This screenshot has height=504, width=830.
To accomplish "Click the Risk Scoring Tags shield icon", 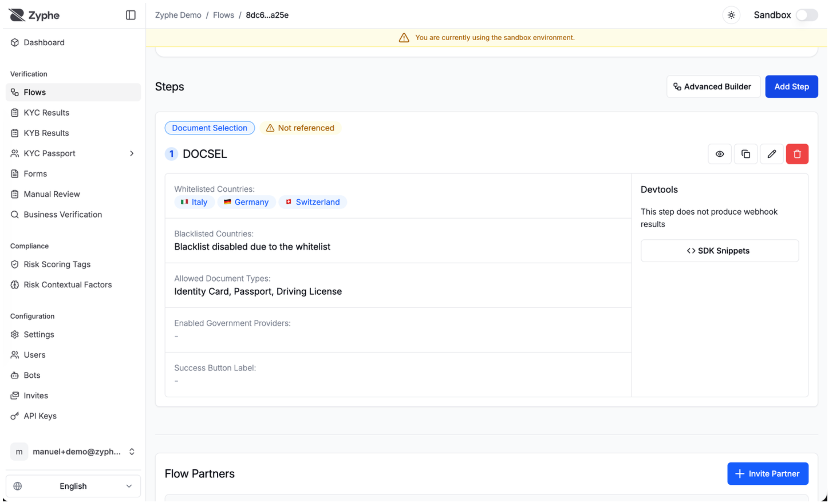I will coord(15,264).
